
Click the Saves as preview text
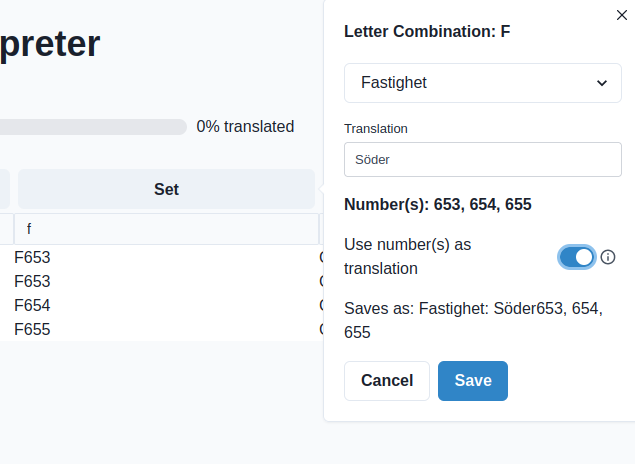(474, 320)
